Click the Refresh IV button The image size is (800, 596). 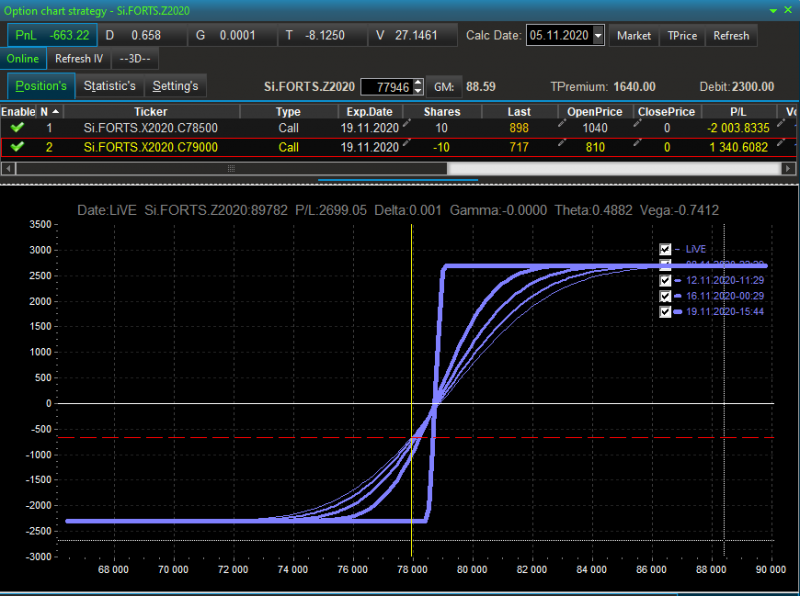coord(79,59)
